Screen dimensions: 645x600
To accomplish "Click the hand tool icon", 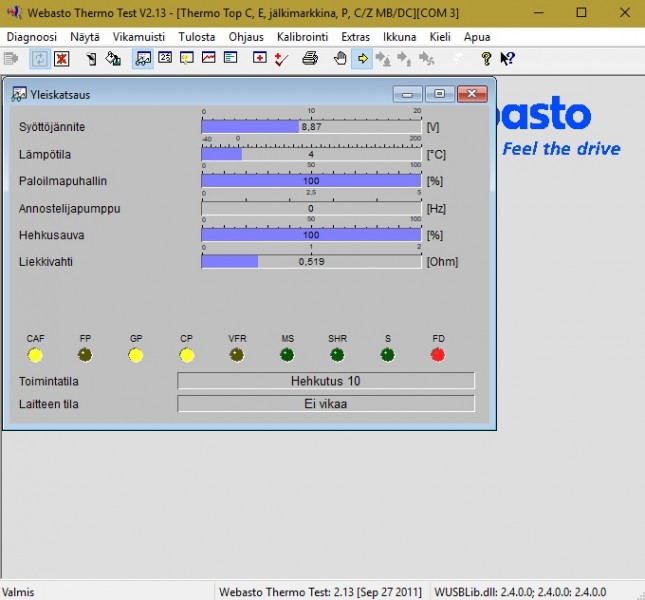I will pos(340,59).
